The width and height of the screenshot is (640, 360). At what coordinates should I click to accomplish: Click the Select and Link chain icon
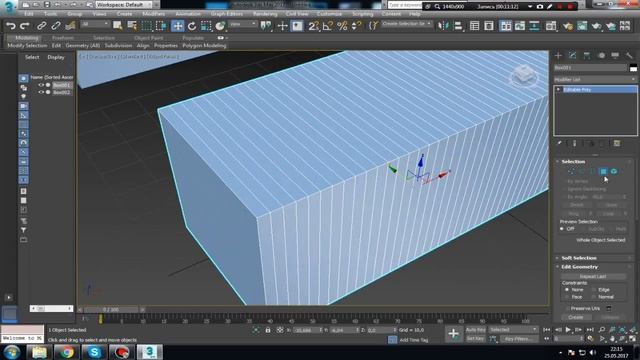(41, 26)
